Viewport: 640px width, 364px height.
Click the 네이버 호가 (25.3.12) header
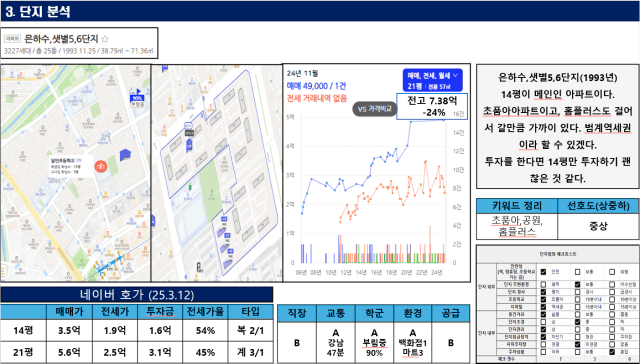[137, 295]
